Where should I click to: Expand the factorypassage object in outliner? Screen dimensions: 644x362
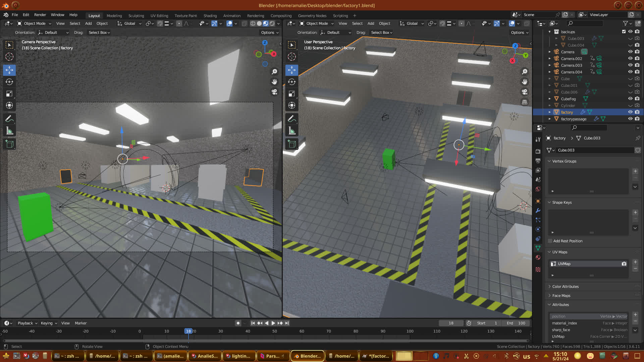(x=549, y=119)
